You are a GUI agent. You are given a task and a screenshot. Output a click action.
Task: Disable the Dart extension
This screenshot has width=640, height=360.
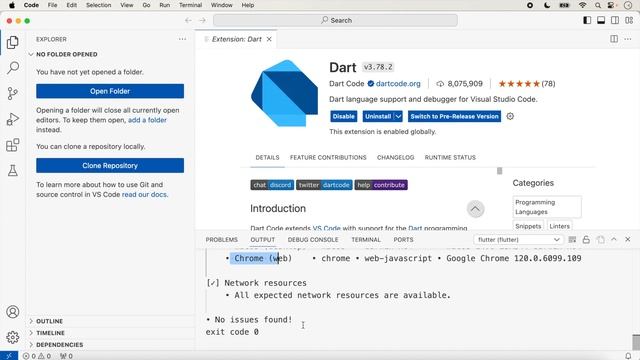pyautogui.click(x=344, y=116)
